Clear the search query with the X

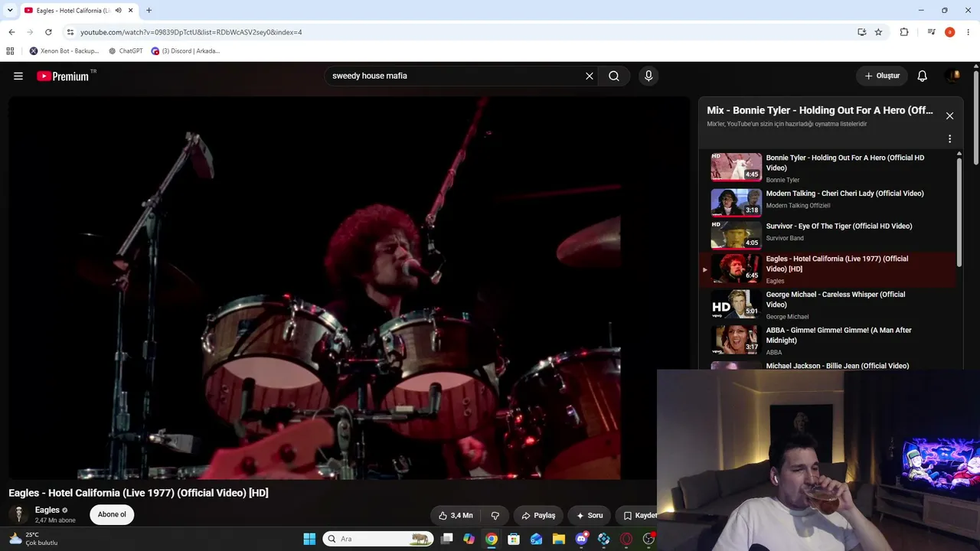590,76
